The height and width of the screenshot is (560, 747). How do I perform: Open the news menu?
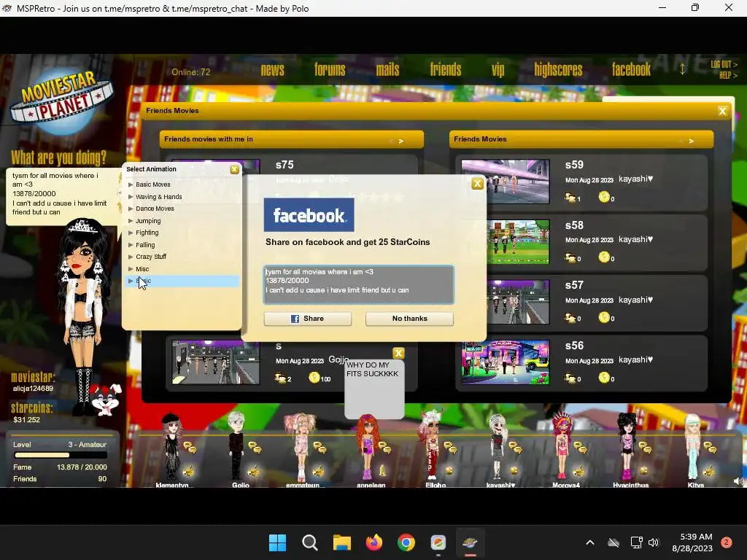click(x=273, y=70)
